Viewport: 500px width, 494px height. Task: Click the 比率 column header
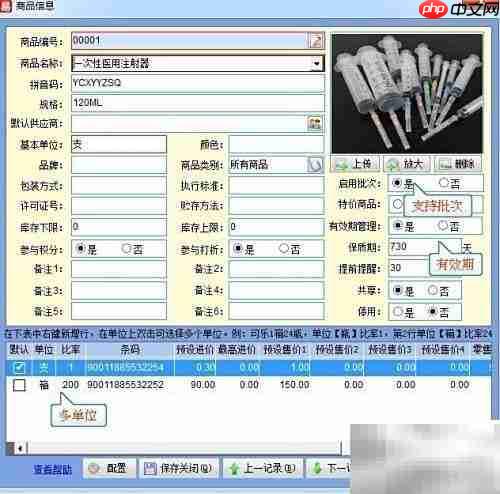click(71, 350)
